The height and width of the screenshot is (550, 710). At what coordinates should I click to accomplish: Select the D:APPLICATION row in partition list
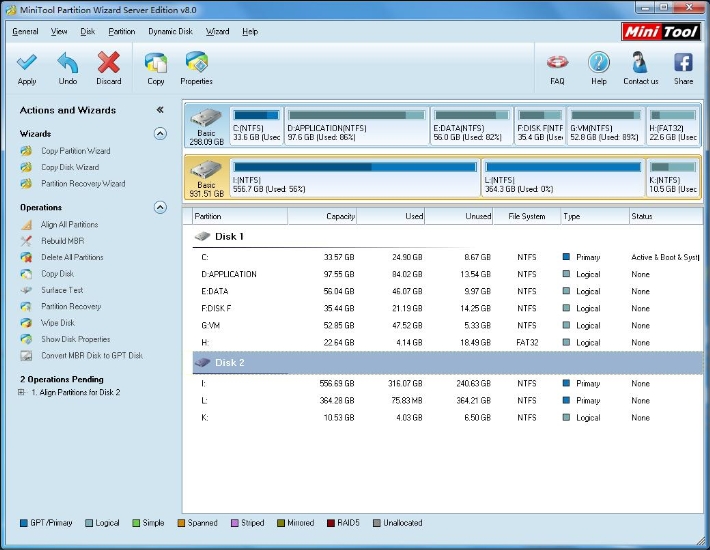(229, 274)
